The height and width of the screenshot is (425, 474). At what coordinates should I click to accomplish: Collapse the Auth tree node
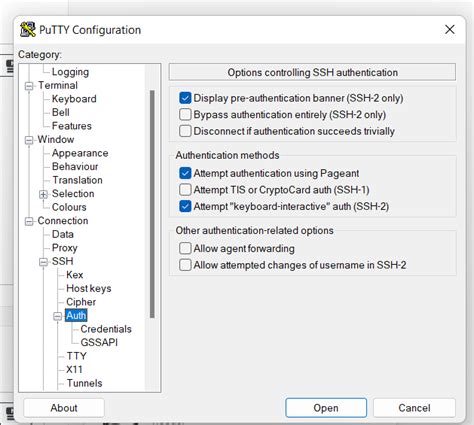(x=58, y=316)
